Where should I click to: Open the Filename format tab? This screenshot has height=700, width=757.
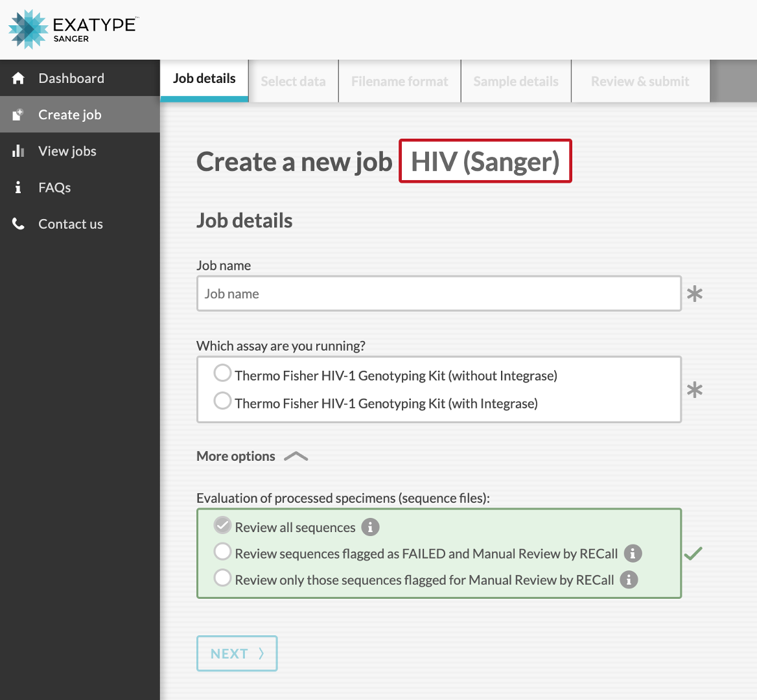click(400, 81)
